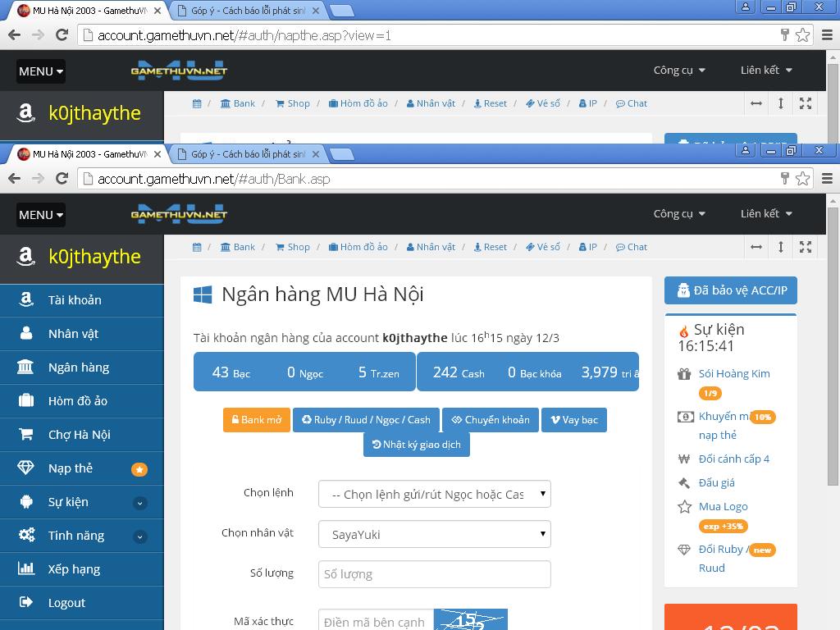840x630 pixels.
Task: Open the Mua Logo event link
Action: tap(724, 507)
